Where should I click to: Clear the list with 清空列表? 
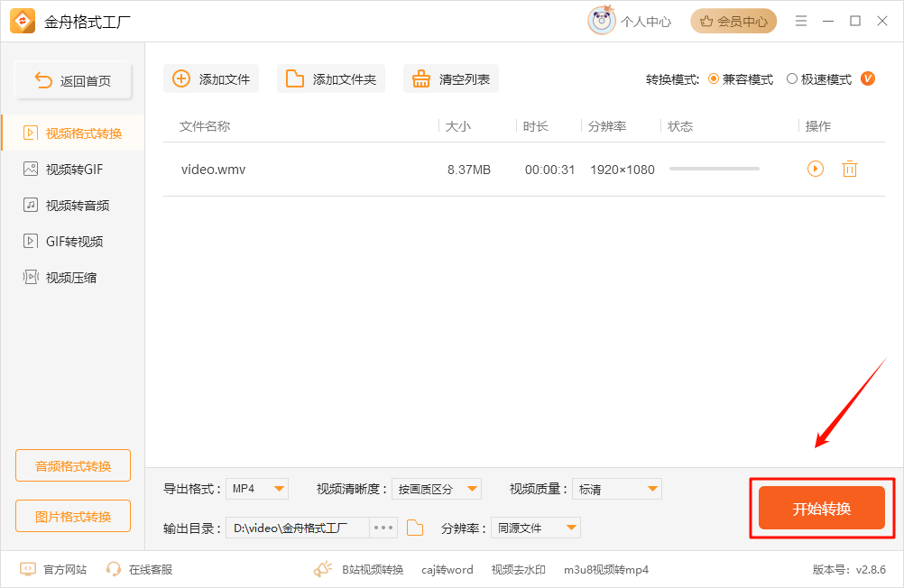(x=451, y=79)
